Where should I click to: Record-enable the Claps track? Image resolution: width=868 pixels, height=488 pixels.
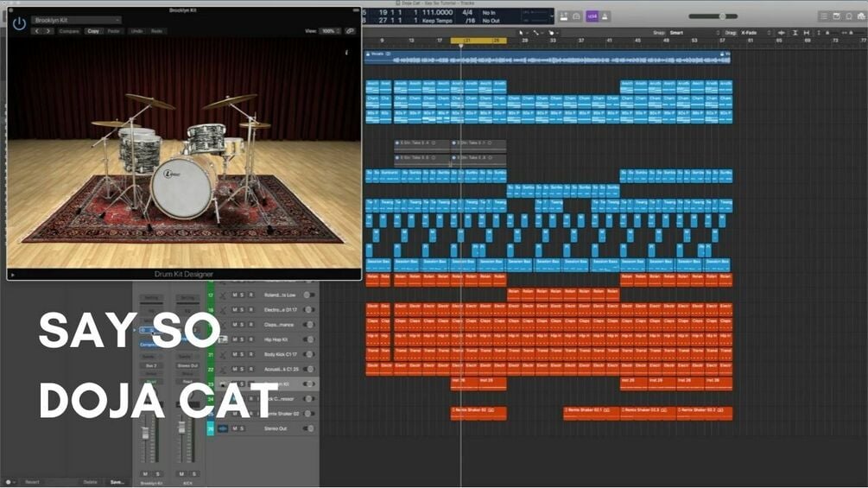coord(250,325)
